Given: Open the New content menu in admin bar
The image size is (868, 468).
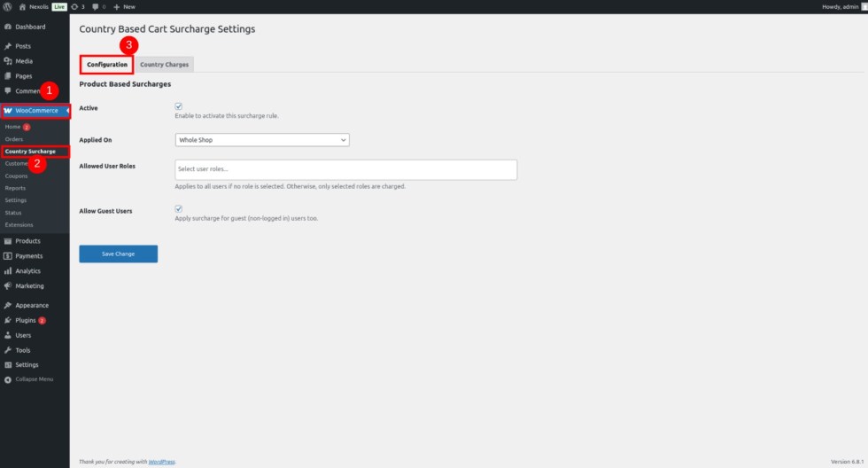Looking at the screenshot, I should click(124, 6).
